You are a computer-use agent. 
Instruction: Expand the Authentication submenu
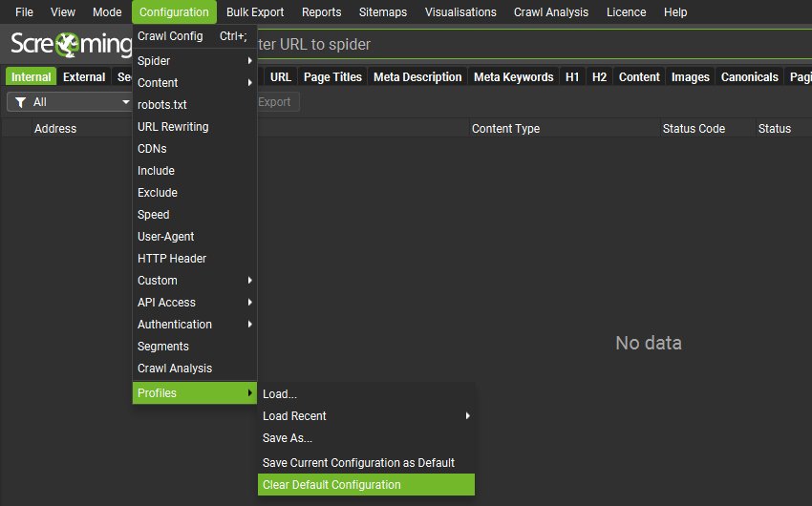195,325
